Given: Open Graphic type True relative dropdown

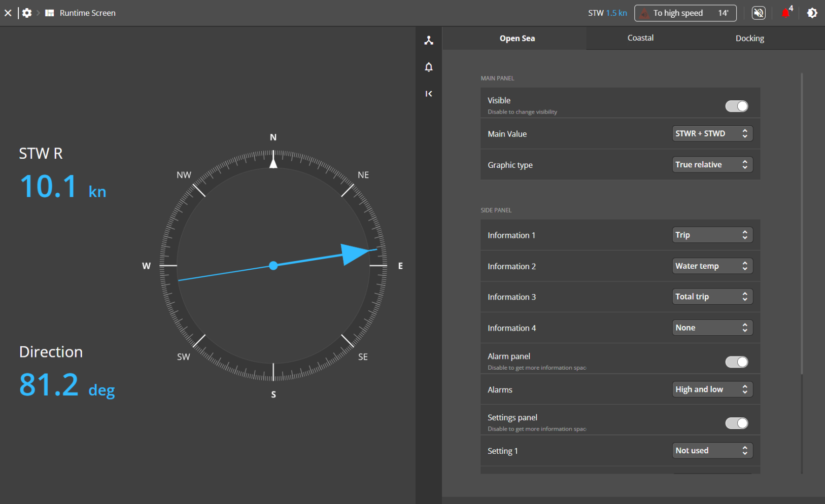Looking at the screenshot, I should (x=712, y=165).
